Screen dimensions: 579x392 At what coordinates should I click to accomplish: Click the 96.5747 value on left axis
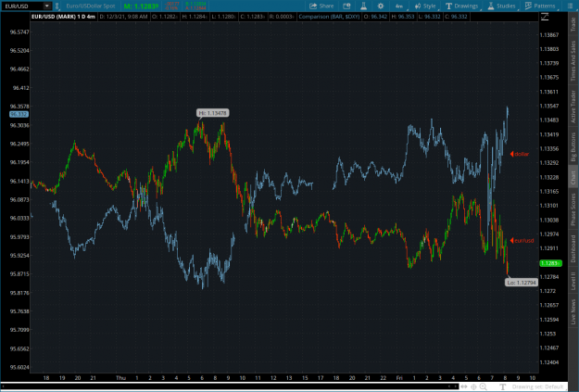pyautogui.click(x=19, y=32)
